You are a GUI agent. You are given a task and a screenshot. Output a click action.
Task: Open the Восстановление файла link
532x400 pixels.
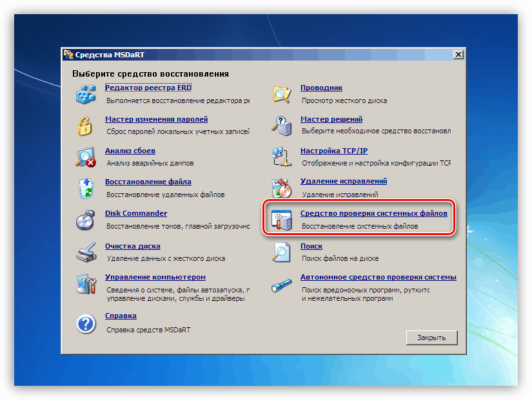(148, 182)
